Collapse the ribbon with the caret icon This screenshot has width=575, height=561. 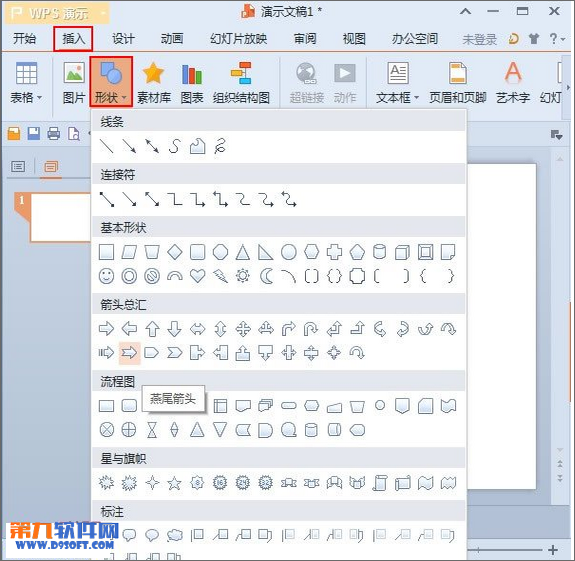465,11
